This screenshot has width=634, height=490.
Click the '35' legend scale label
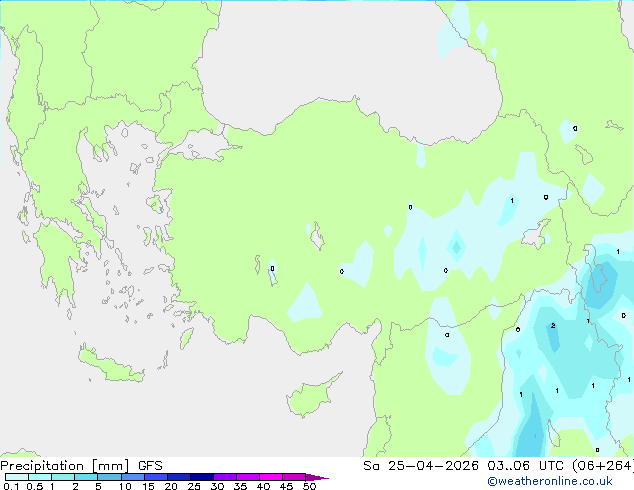[240, 486]
